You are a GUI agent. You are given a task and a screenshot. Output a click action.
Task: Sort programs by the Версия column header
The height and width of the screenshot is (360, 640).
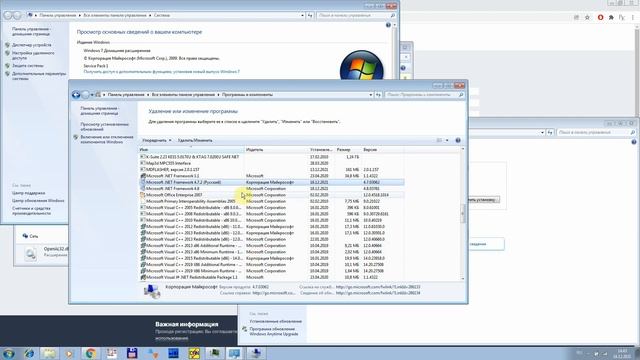tap(382, 150)
